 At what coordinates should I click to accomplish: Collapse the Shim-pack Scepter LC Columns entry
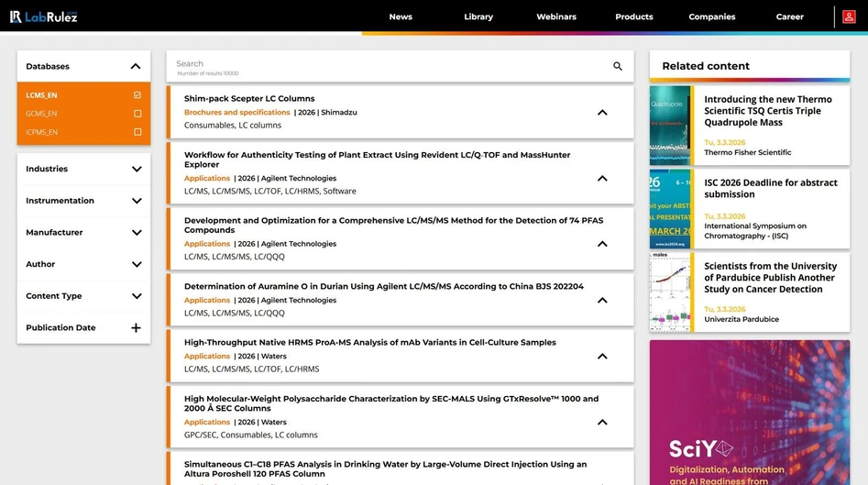602,113
